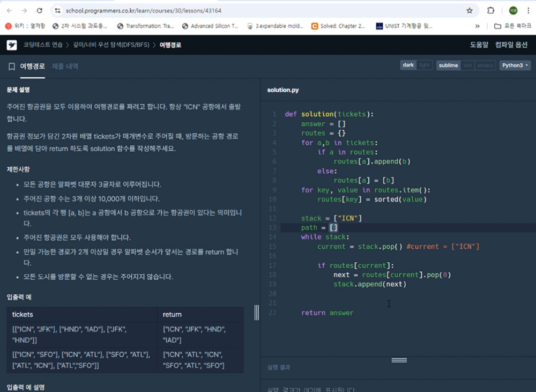The width and height of the screenshot is (536, 392).
Task: Open the 모든 북마크 folder
Action: pos(513,26)
